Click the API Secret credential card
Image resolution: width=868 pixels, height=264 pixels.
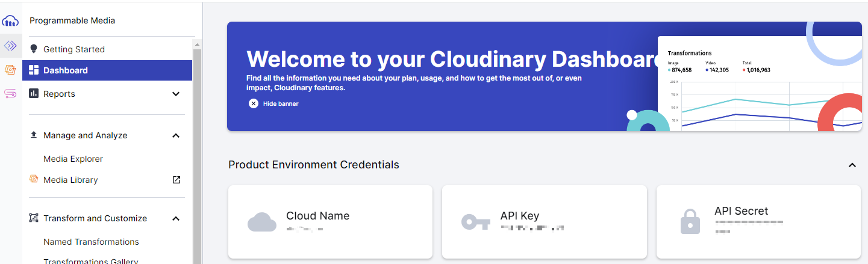tap(758, 222)
